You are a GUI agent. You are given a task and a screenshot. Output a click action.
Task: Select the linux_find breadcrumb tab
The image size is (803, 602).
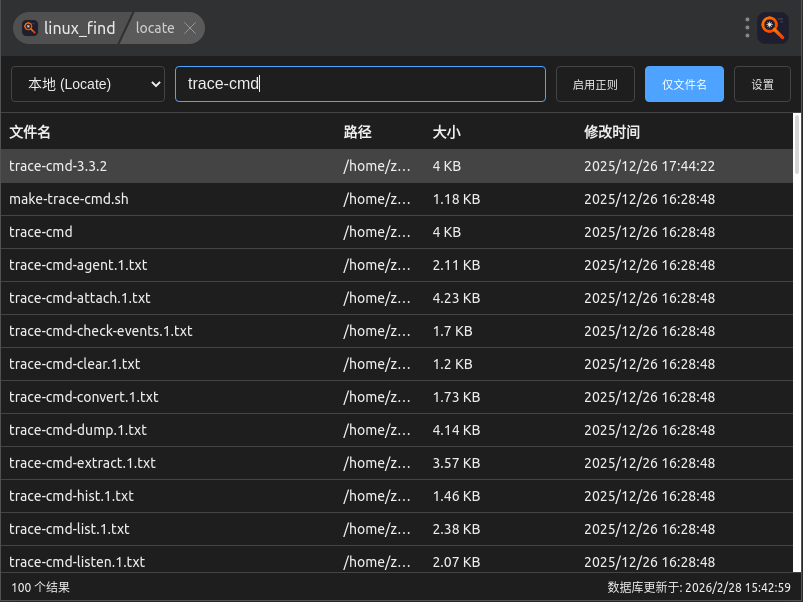click(x=79, y=28)
